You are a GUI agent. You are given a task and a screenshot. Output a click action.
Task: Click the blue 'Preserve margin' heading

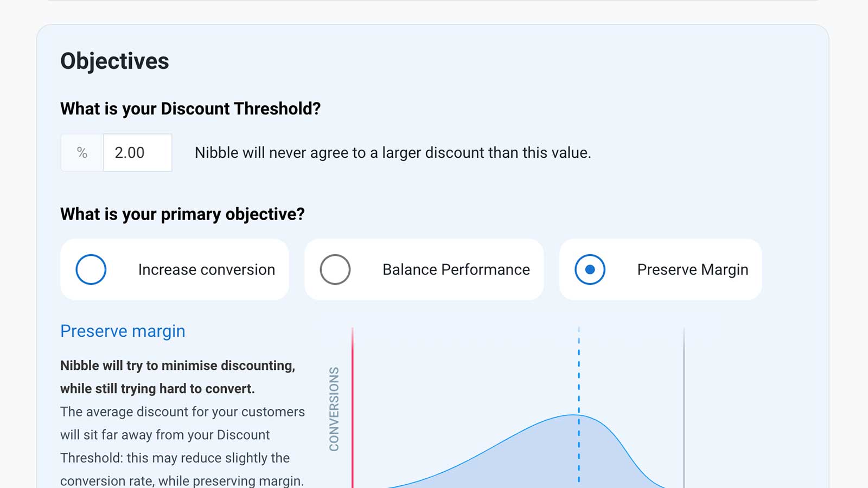123,331
